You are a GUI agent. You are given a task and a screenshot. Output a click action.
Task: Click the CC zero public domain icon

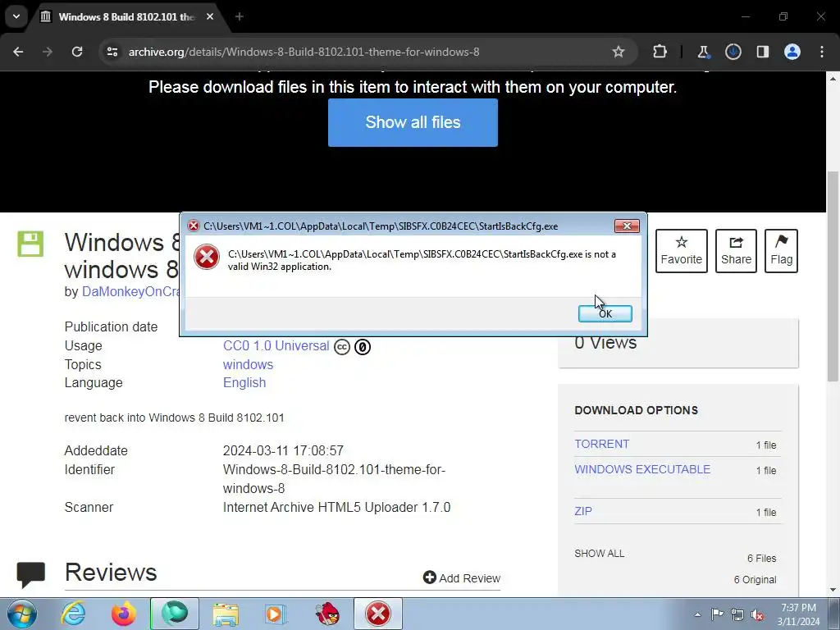point(363,347)
